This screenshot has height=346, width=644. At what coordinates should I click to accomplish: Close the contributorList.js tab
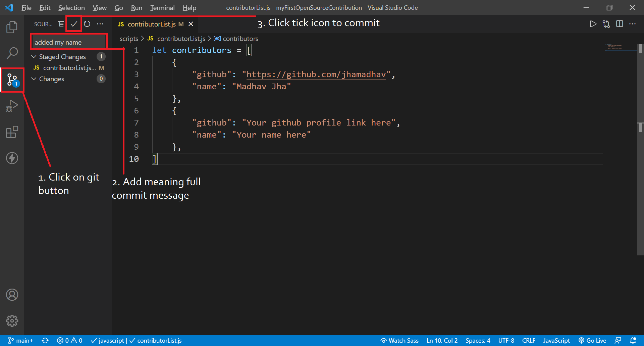191,24
